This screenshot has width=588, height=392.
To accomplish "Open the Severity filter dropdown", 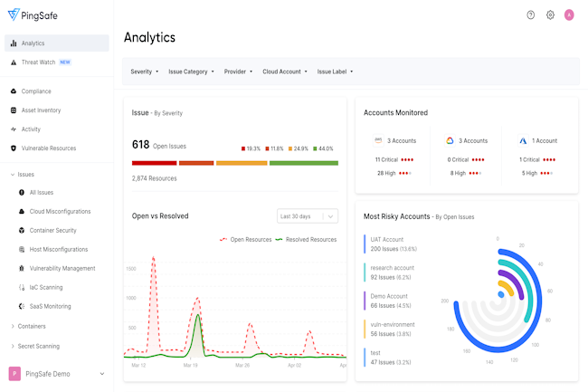I will pos(145,72).
